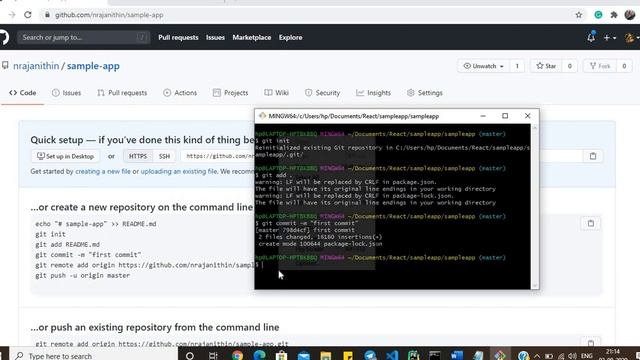This screenshot has height=360, width=640.
Task: Switch to the Actions tab
Action: point(180,93)
